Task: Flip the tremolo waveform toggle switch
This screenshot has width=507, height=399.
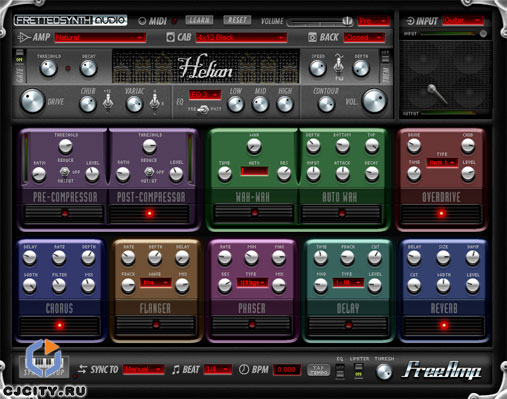Action: (x=339, y=66)
